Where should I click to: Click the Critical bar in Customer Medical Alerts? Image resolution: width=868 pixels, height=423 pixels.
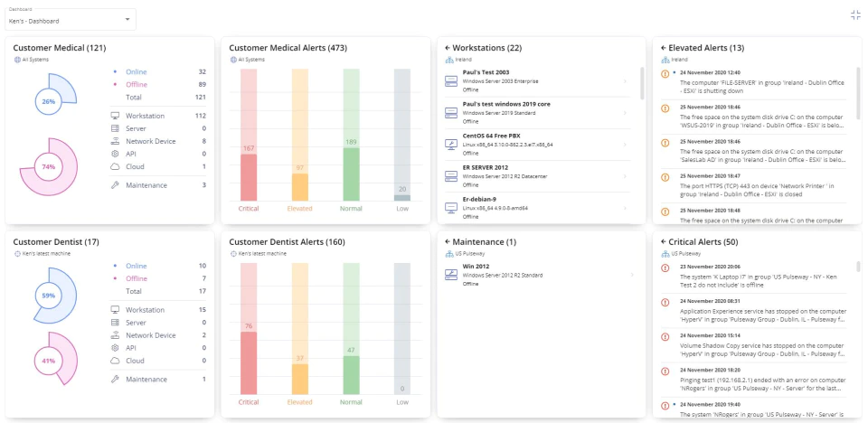249,177
